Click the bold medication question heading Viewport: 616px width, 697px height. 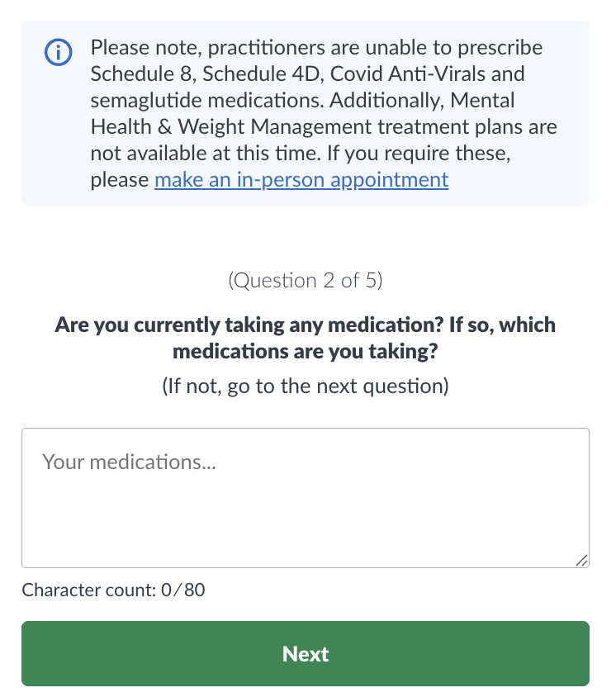point(305,338)
